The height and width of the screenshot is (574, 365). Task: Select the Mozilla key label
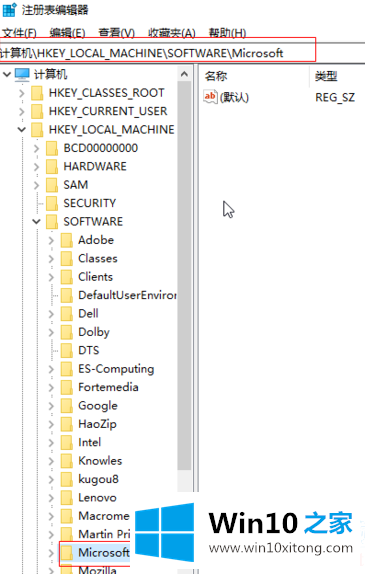click(x=97, y=570)
